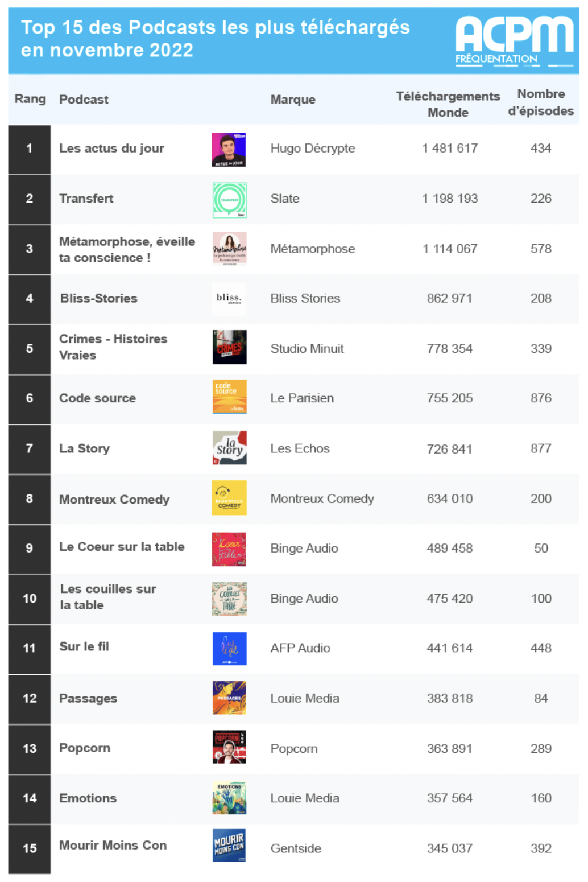The height and width of the screenshot is (882, 588).
Task: Click the Les actus du jour cover icon
Action: coord(229,150)
